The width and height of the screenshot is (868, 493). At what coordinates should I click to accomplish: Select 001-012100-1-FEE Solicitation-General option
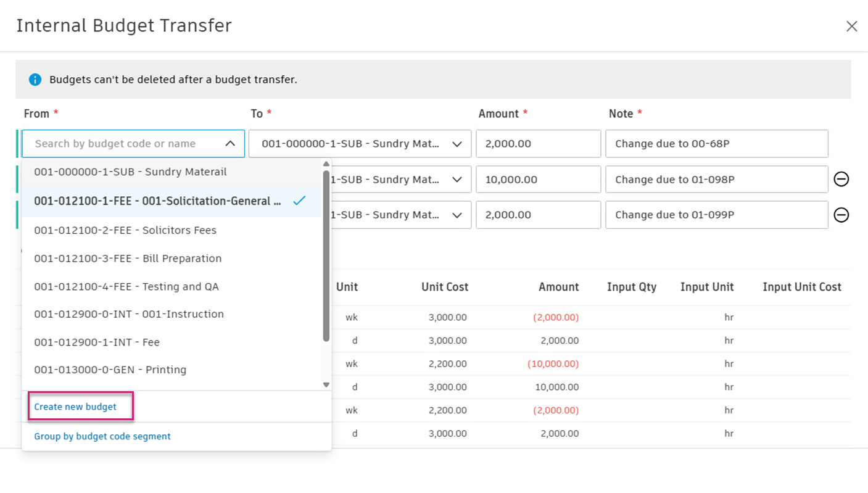click(x=172, y=201)
